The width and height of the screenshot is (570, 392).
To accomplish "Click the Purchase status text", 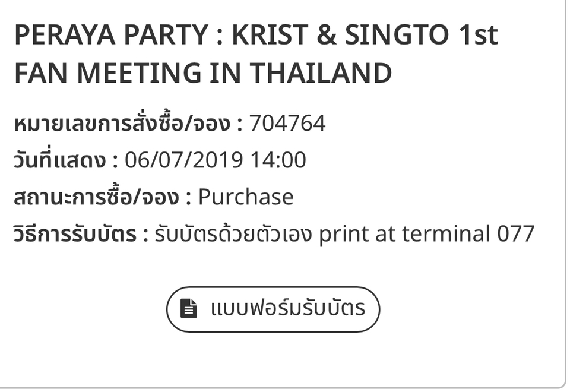I will pos(245,197).
